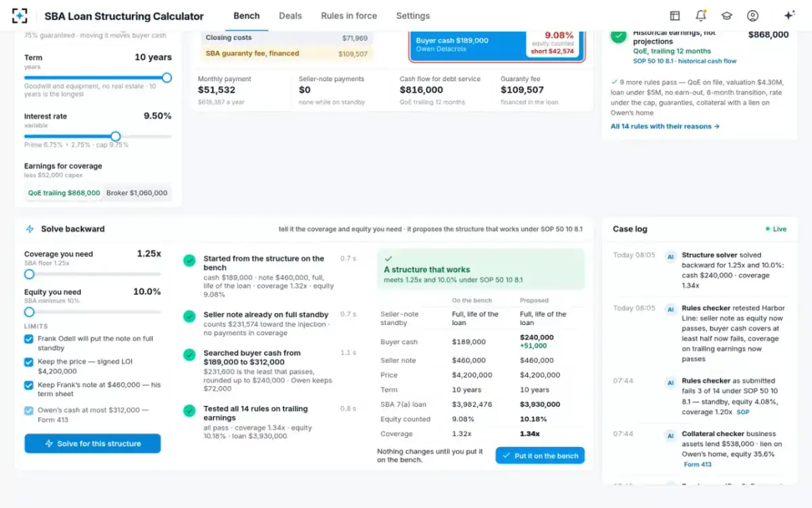
Task: Click AI badge on Structure solver log entry
Action: (x=671, y=257)
